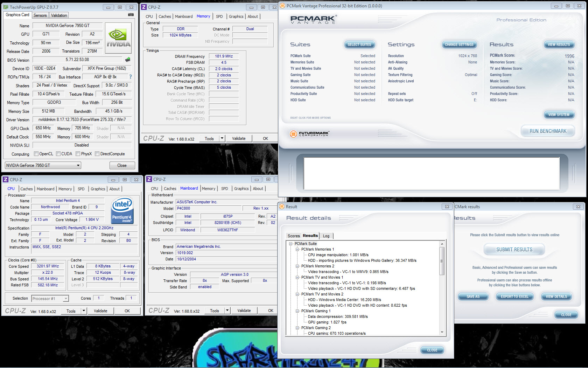Image resolution: width=588 pixels, height=368 pixels.
Task: Click 'CPU image manipulation: 1.081 MB/s' row
Action: pos(338,255)
